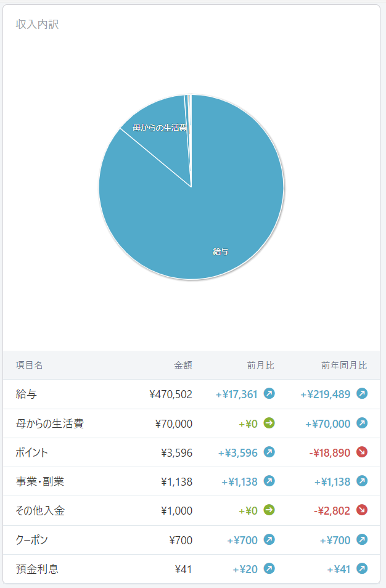
Task: Click the up arrow beside +¥70,000
Action: [x=361, y=423]
